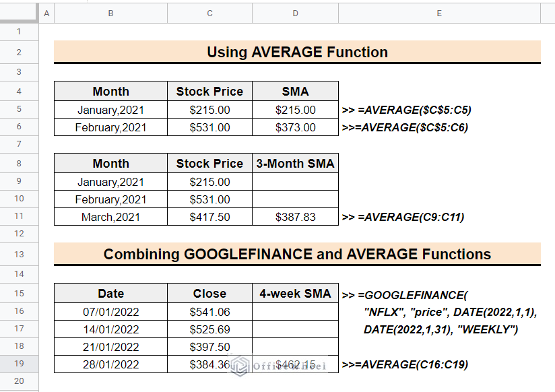
Task: Click 'Stock Price' header in row 4
Action: 210,92
